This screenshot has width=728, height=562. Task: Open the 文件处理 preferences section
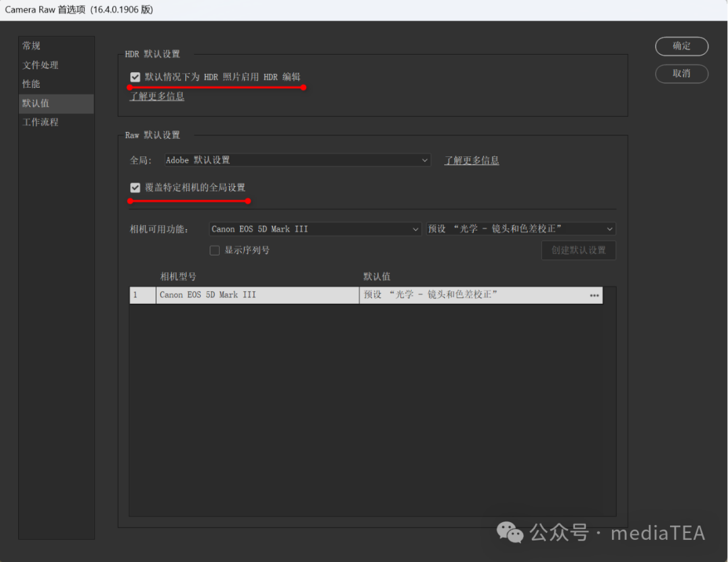(x=56, y=65)
